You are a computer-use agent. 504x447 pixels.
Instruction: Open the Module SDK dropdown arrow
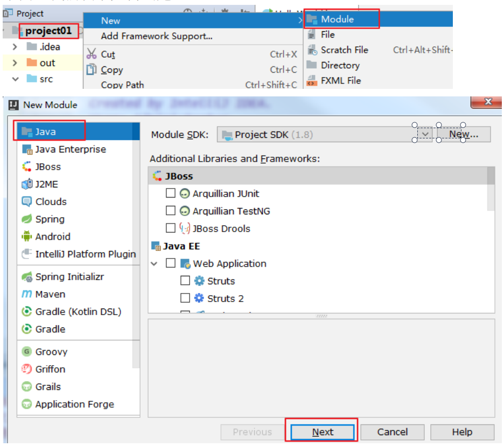pyautogui.click(x=425, y=134)
